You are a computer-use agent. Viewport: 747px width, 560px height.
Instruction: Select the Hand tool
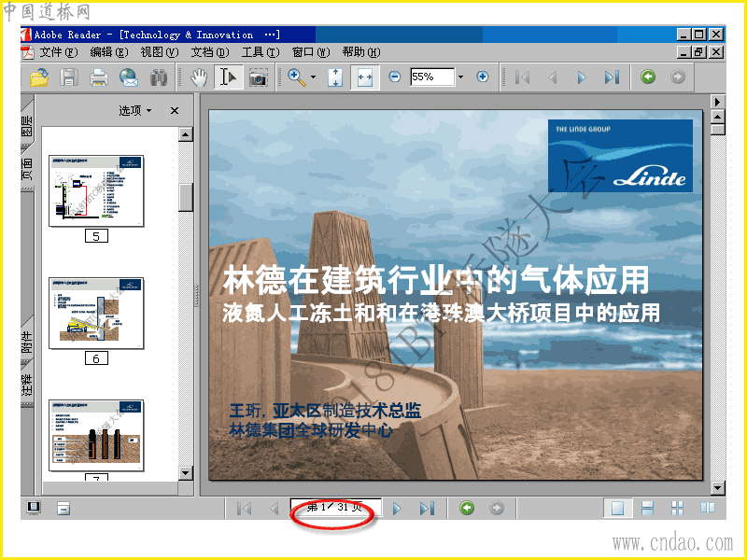click(x=199, y=77)
